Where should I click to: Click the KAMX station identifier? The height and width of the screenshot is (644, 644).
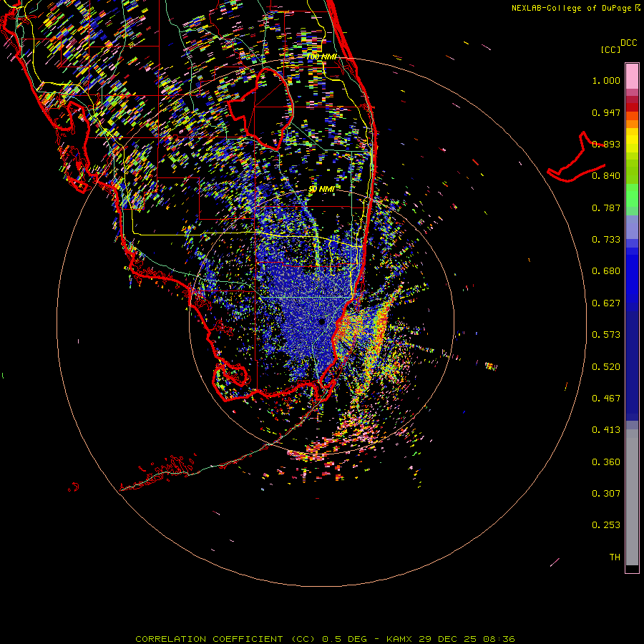(399, 639)
